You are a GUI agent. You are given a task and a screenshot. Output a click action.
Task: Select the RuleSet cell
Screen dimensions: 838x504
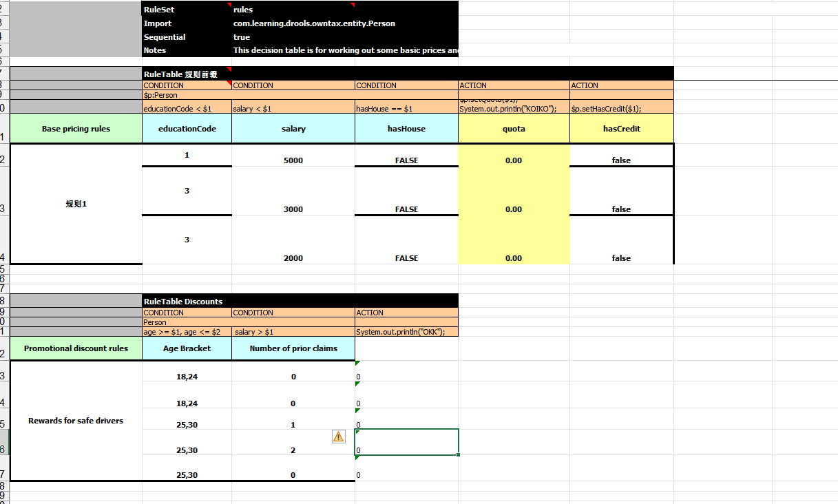187,9
